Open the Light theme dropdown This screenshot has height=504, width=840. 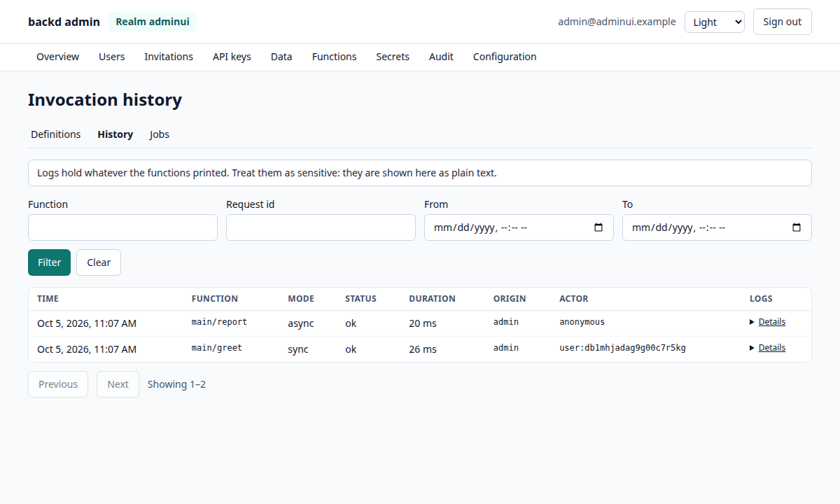(715, 22)
